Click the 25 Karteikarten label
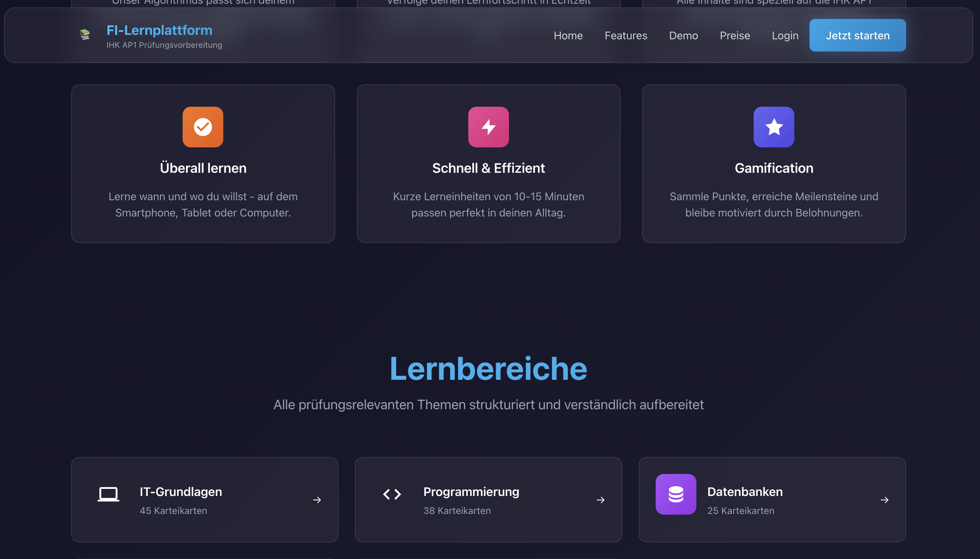Screen dimensions: 980x559 [741, 511]
